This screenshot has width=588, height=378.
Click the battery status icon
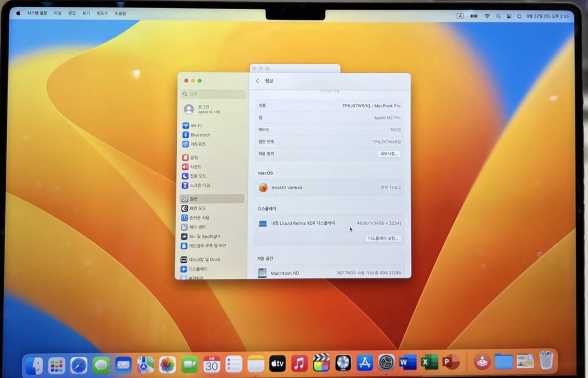(x=474, y=16)
